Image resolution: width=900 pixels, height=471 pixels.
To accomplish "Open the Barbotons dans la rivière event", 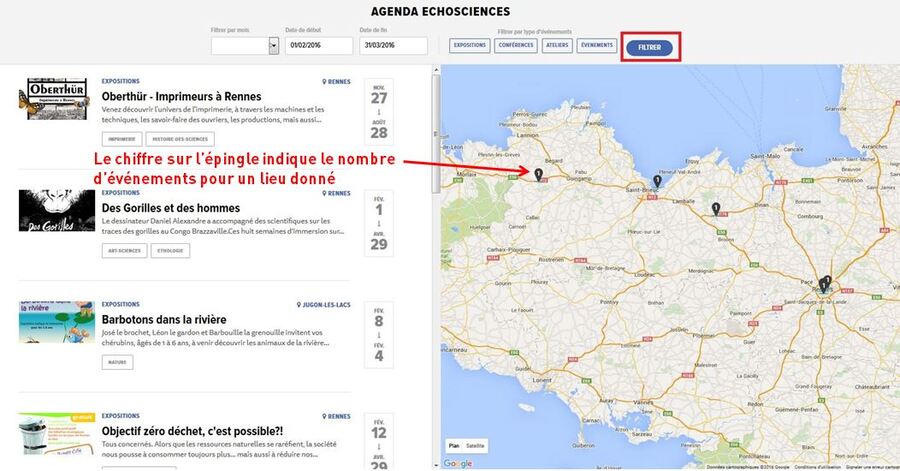I will pyautogui.click(x=164, y=319).
